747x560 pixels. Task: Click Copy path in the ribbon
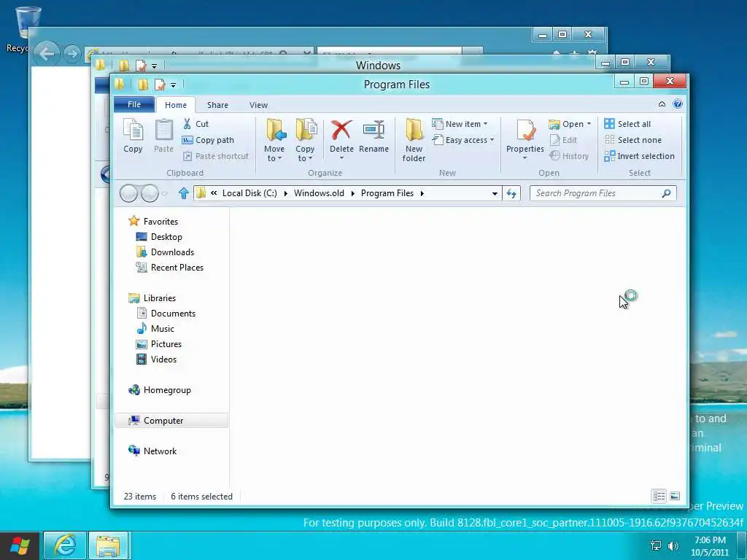point(208,140)
